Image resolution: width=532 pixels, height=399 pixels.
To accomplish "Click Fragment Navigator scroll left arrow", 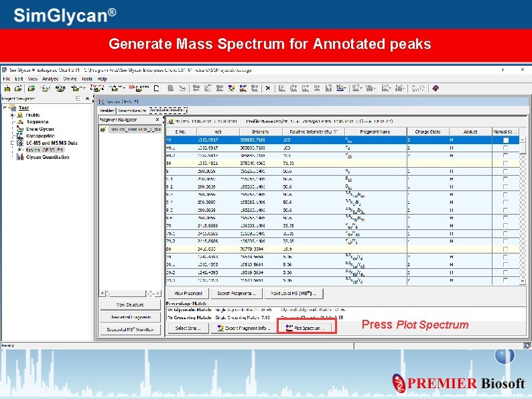I will point(103,293).
